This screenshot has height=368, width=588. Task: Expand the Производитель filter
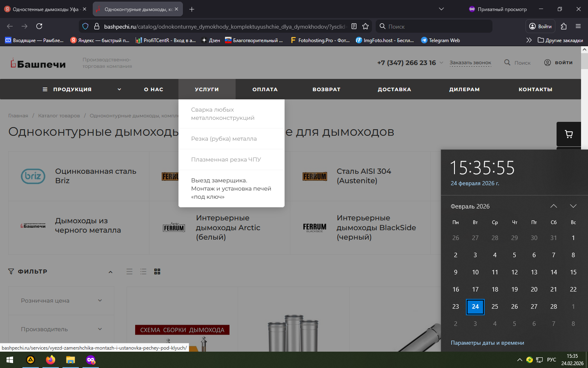pos(61,329)
